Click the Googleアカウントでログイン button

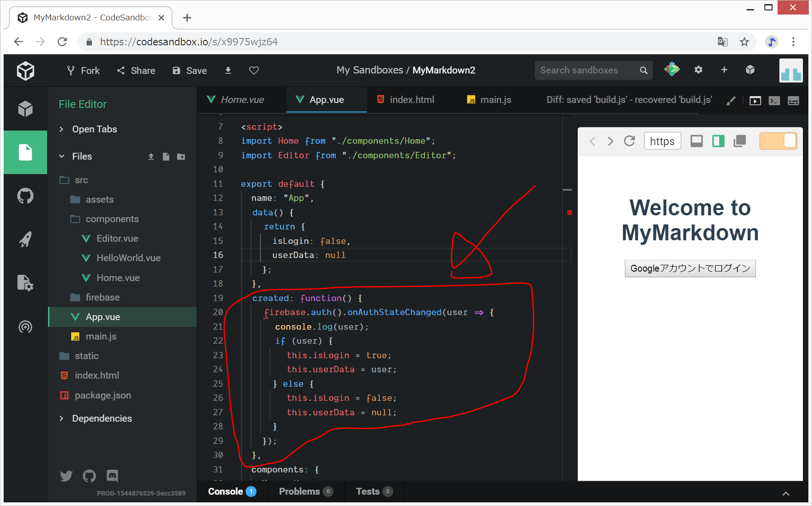[x=690, y=268]
